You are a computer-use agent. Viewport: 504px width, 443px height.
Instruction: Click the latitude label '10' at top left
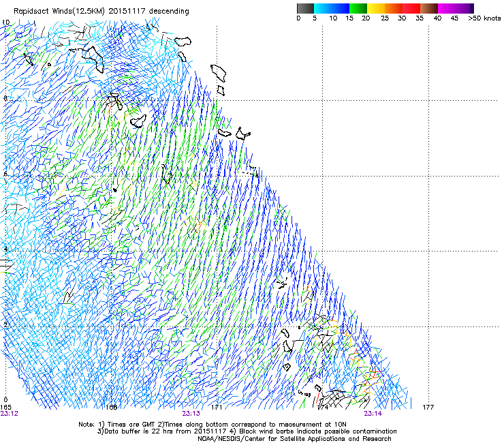pyautogui.click(x=5, y=22)
